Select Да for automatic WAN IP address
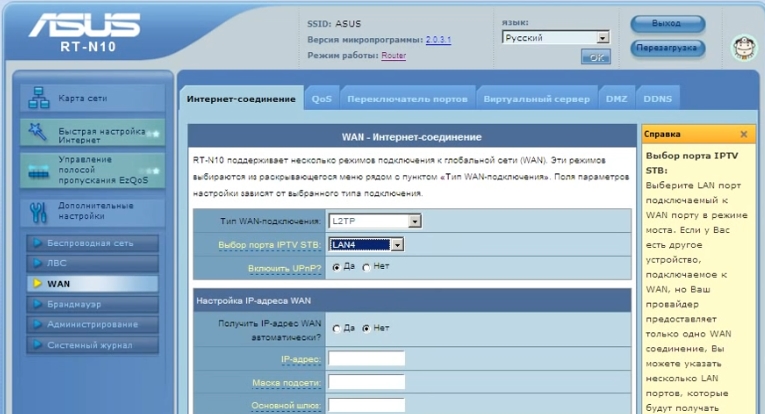This screenshot has width=765, height=414. [x=336, y=329]
